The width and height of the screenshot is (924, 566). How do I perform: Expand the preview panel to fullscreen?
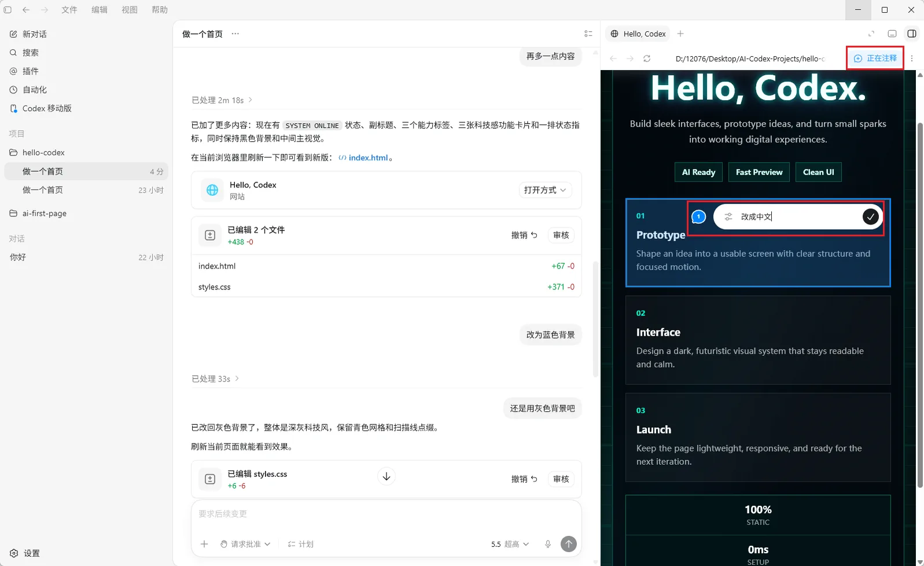point(871,34)
